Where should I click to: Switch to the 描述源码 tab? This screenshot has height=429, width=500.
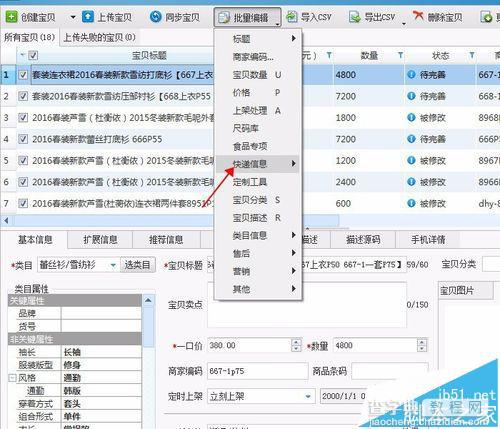point(363,239)
